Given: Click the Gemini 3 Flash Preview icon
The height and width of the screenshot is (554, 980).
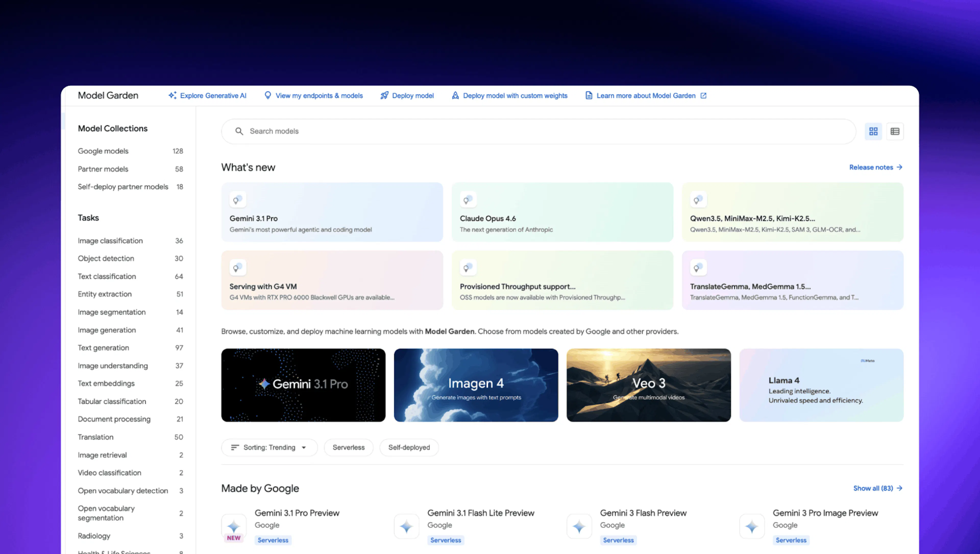Looking at the screenshot, I should [579, 527].
